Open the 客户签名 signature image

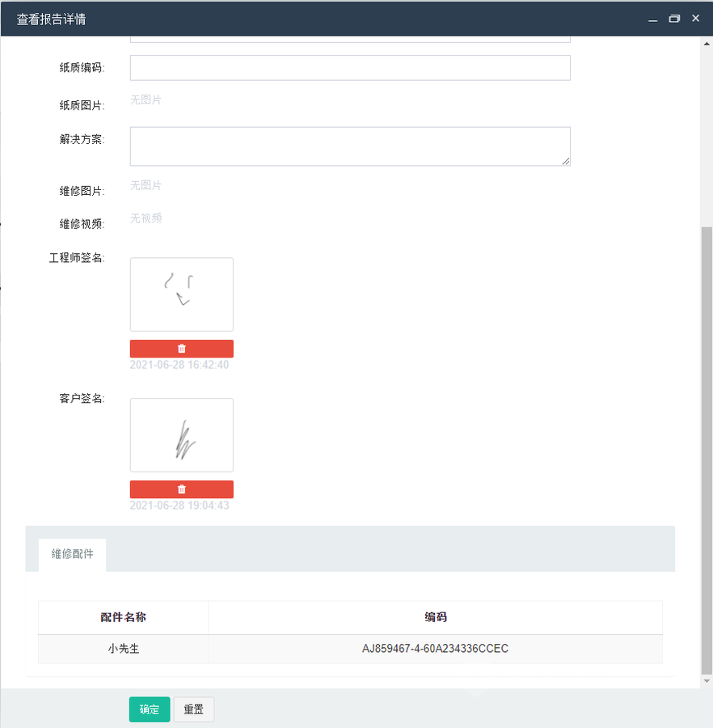click(181, 435)
